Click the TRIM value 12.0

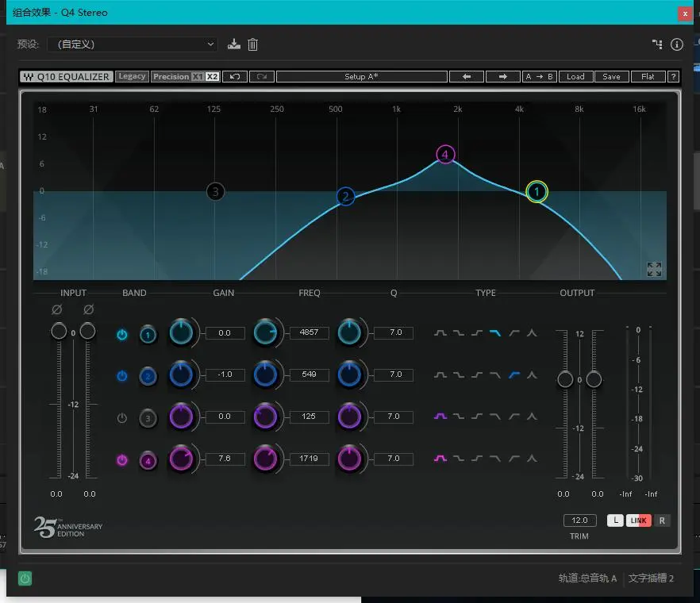pyautogui.click(x=579, y=520)
